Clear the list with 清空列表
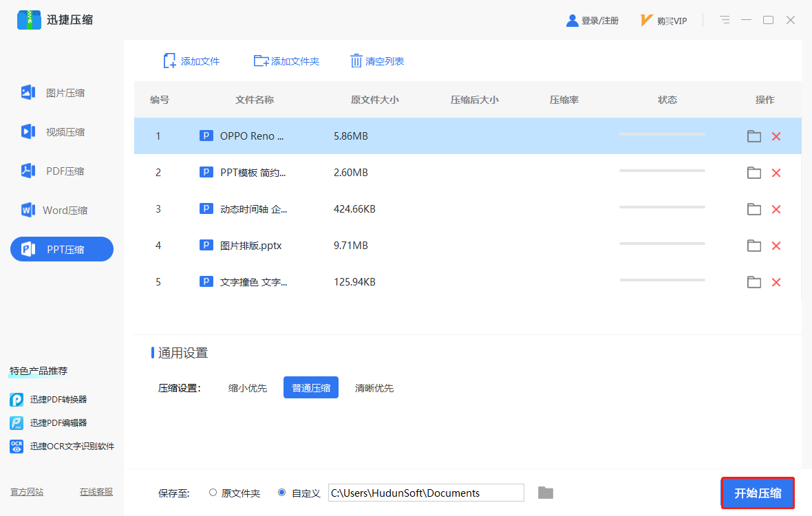Image resolution: width=812 pixels, height=516 pixels. pyautogui.click(x=377, y=61)
